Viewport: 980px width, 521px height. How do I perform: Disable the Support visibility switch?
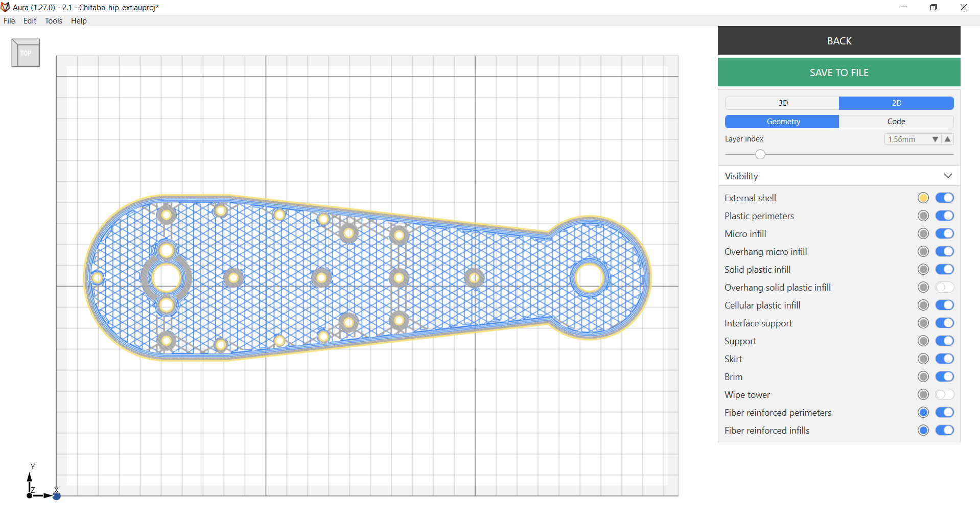coord(945,341)
